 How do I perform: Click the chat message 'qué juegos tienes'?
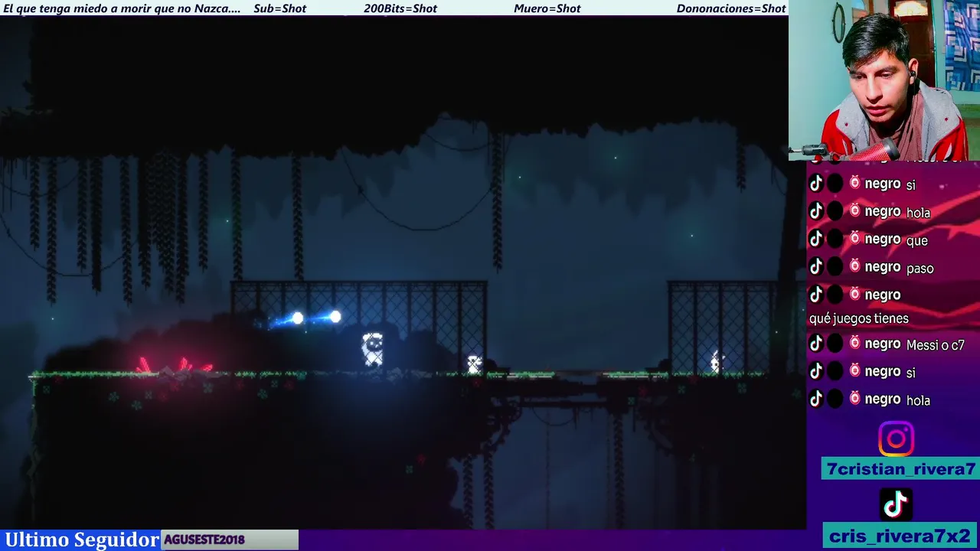coord(858,318)
